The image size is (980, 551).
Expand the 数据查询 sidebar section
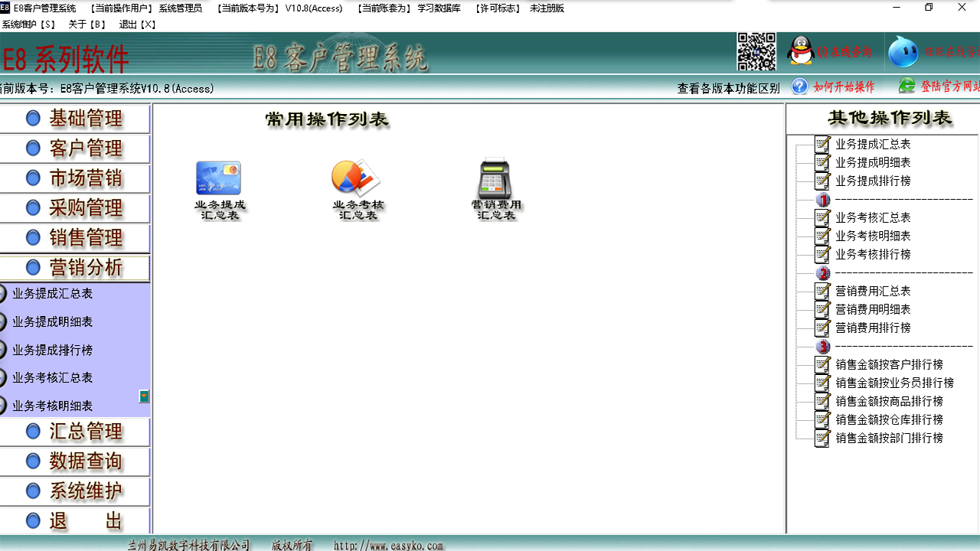coord(75,461)
